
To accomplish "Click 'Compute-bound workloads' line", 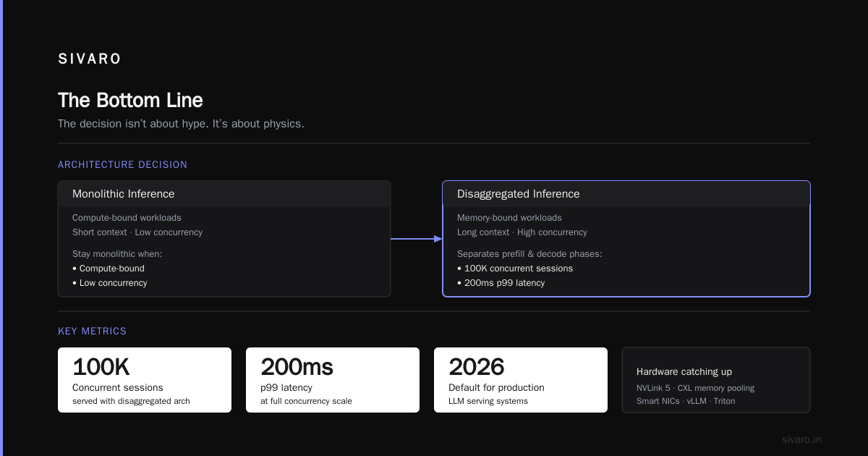I will [127, 218].
